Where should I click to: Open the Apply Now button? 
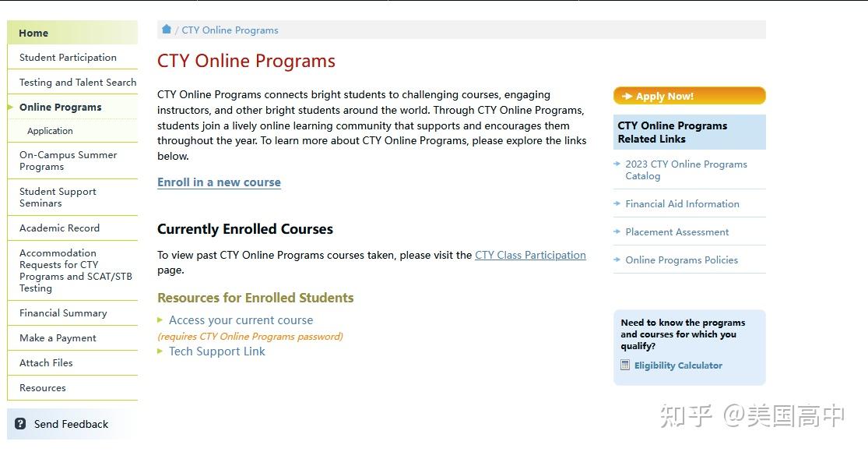click(x=689, y=96)
